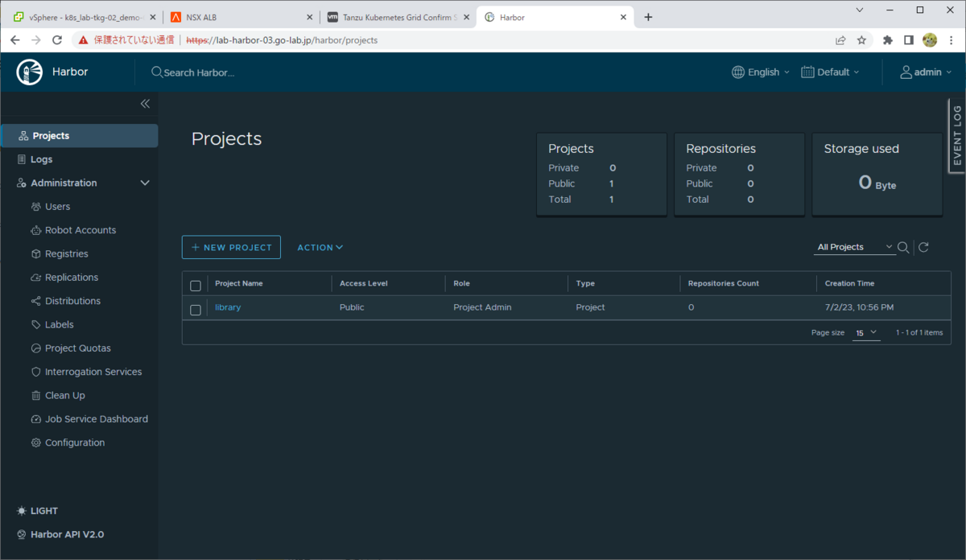Click the NEW PROJECT button
Viewport: 966px width, 560px height.
(231, 247)
